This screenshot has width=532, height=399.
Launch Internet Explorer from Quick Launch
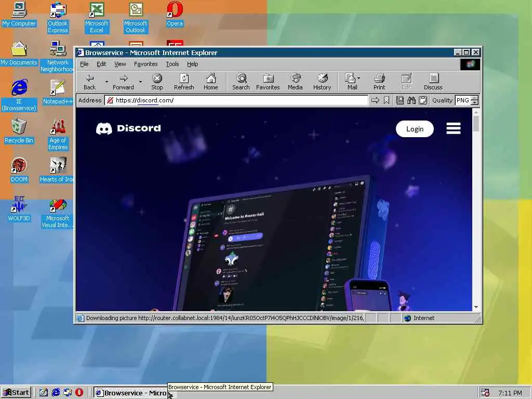tap(56, 393)
